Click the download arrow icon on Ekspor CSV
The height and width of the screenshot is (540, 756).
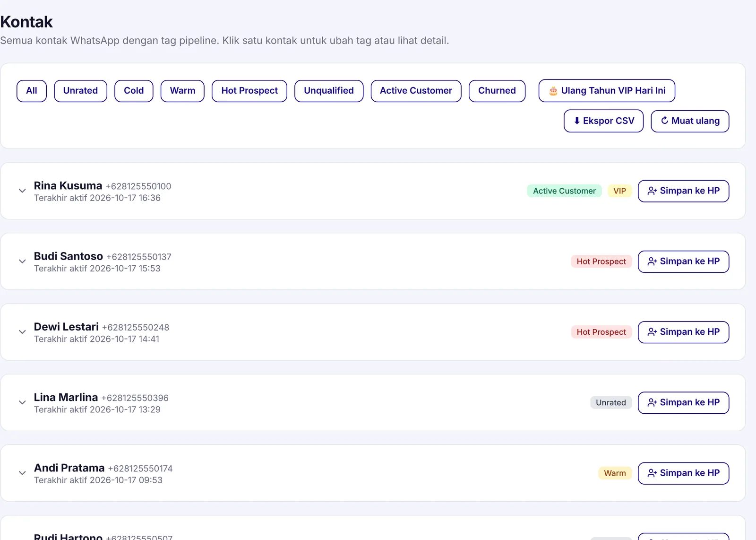[577, 121]
